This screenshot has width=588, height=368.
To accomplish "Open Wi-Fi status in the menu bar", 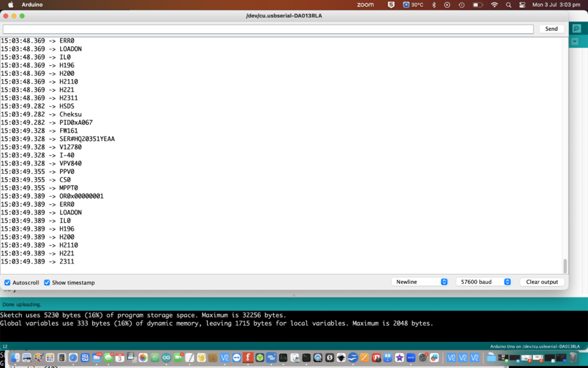I will (x=494, y=5).
